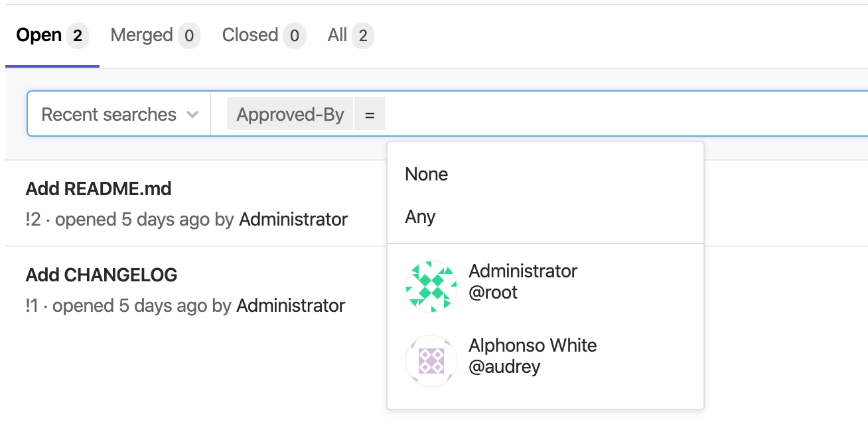
Task: Choose Any in the approver list
Action: click(420, 217)
